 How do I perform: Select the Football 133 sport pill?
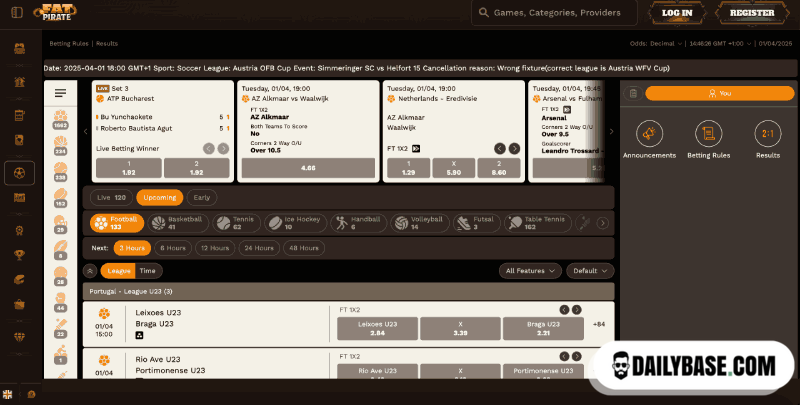(116, 223)
